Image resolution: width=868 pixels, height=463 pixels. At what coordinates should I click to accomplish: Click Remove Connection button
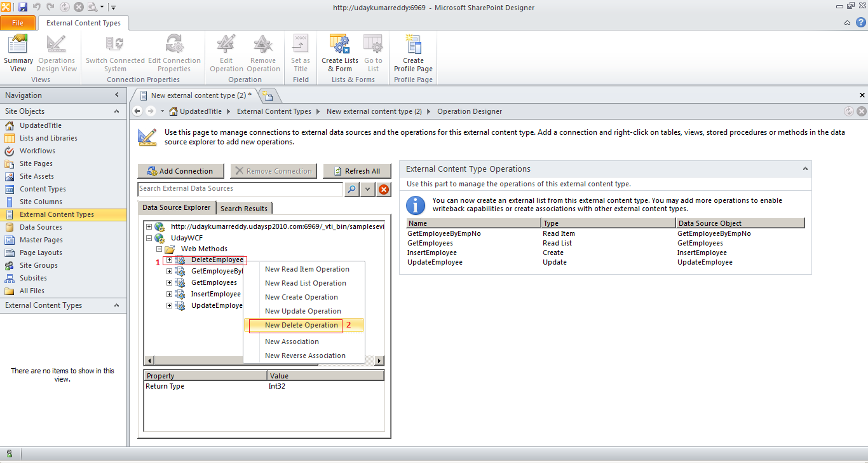point(273,171)
